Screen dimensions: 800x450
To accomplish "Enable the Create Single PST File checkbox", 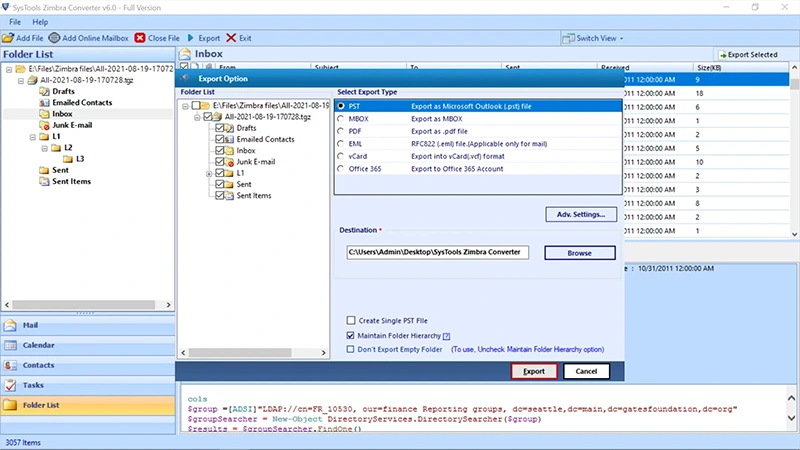I will (x=350, y=320).
